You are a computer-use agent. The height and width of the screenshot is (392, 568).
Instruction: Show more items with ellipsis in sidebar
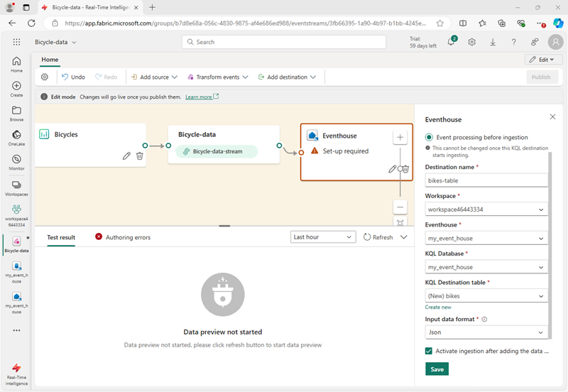16,330
